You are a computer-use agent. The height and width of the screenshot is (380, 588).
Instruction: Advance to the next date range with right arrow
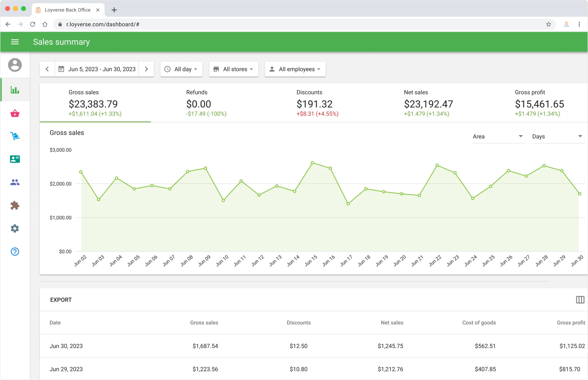(x=146, y=69)
